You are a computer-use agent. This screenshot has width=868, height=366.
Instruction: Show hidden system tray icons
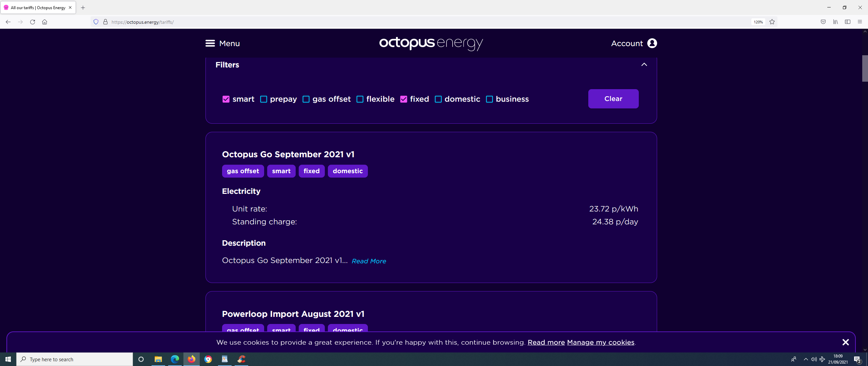[806, 359]
